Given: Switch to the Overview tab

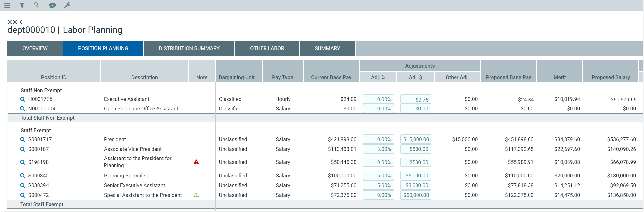Looking at the screenshot, I should tap(35, 48).
